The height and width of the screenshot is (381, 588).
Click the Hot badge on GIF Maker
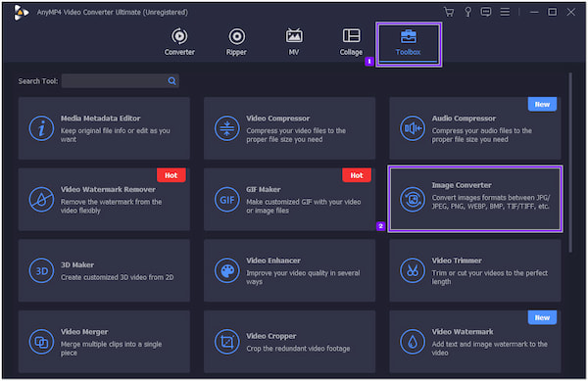(x=357, y=175)
